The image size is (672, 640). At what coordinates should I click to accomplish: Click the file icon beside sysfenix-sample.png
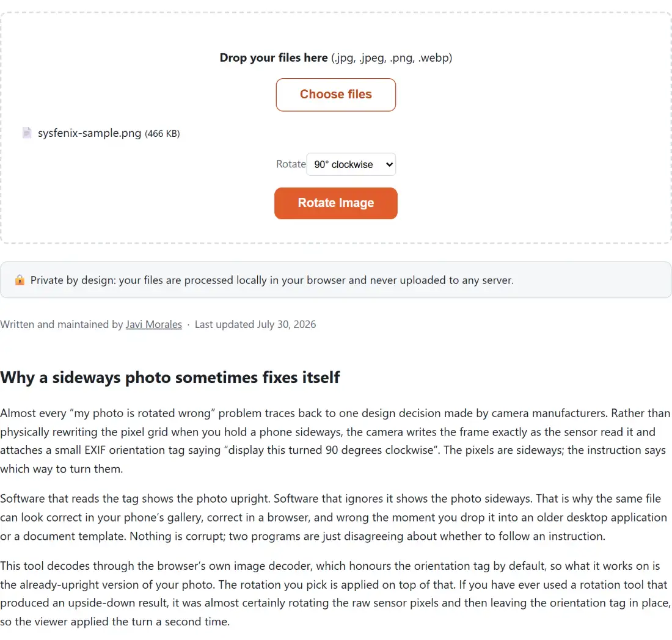click(26, 133)
